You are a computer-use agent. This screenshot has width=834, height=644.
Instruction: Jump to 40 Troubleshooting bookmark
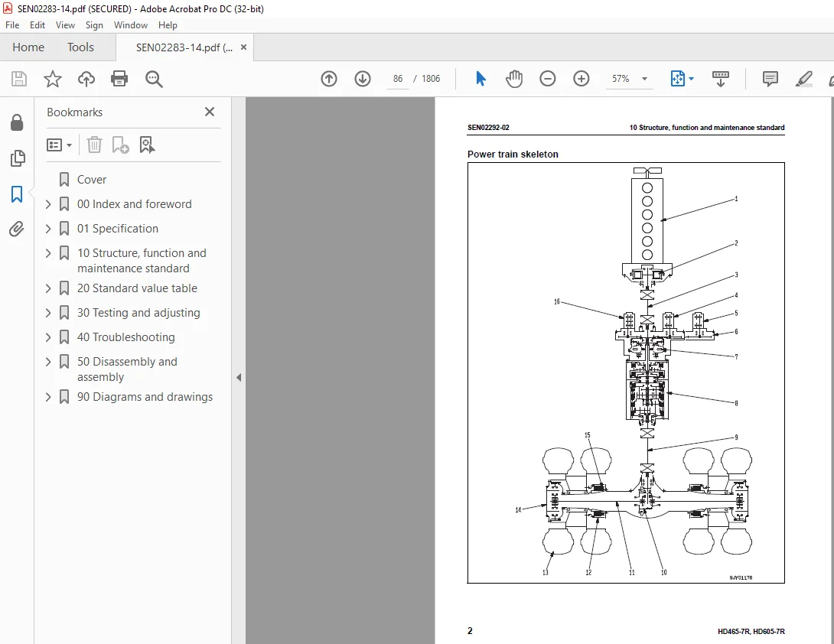tap(125, 337)
